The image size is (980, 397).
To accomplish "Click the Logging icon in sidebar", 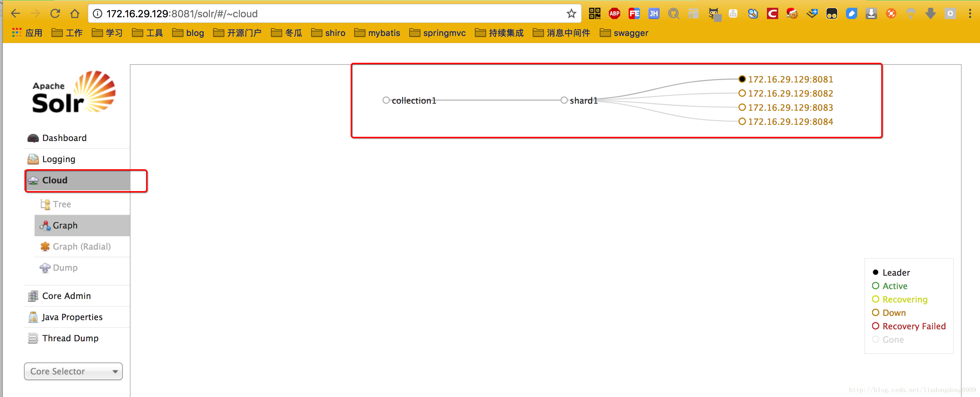I will 32,159.
